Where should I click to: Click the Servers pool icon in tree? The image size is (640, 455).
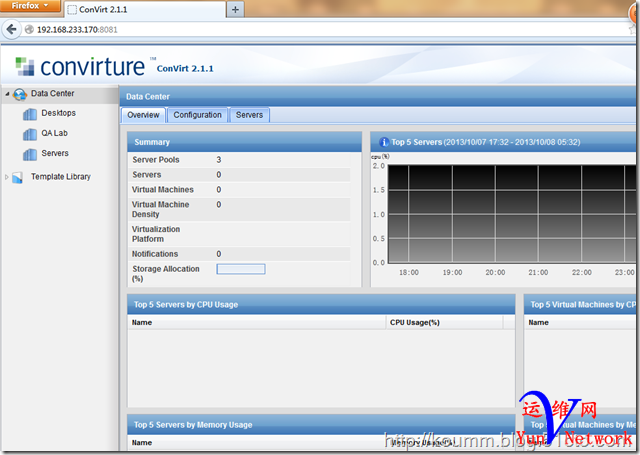[30, 154]
